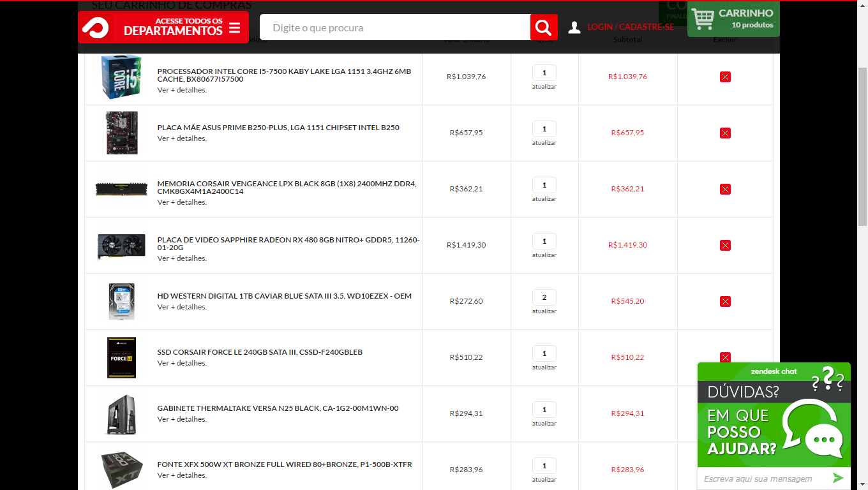The width and height of the screenshot is (868, 490).
Task: Click atualizar for Thermaltake Versa case
Action: coord(544,424)
